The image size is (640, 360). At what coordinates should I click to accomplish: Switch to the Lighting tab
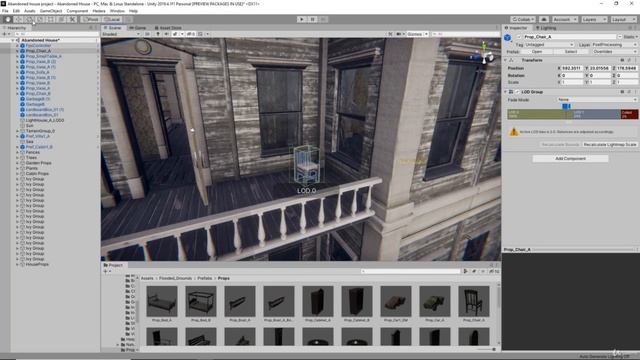(x=546, y=28)
